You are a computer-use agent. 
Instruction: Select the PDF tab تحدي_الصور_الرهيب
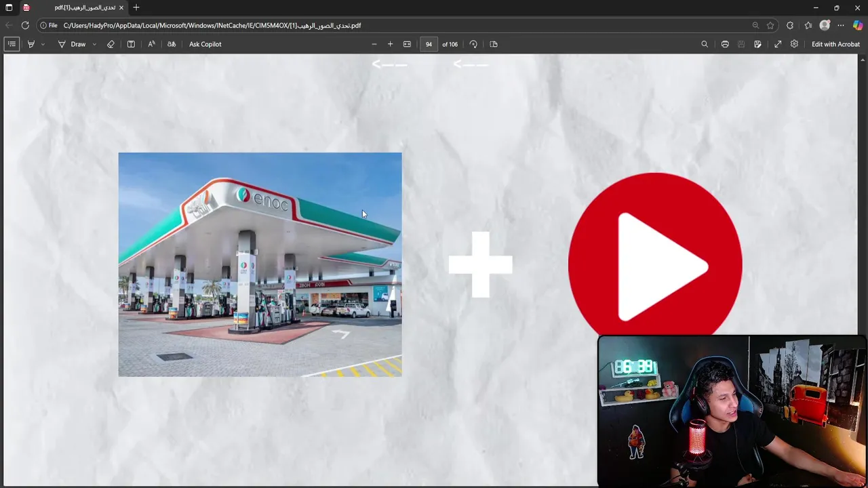[73, 7]
